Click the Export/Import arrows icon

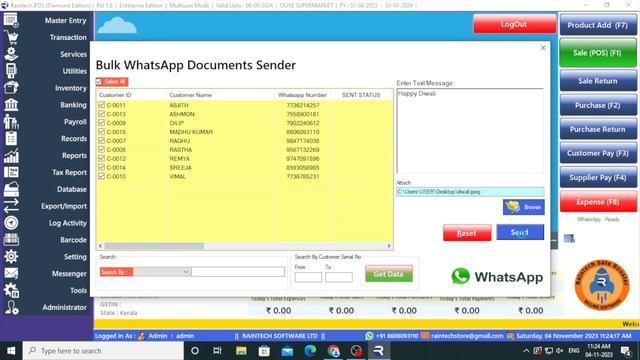(x=11, y=206)
